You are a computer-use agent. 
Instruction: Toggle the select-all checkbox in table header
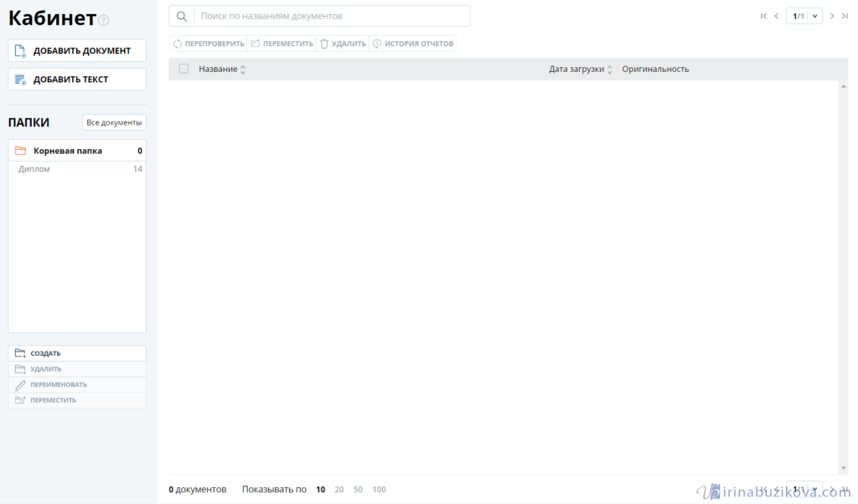pyautogui.click(x=183, y=69)
